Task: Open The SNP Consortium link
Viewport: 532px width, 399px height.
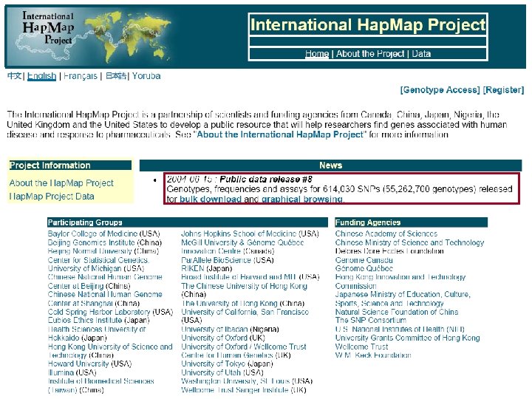Action: 370,320
